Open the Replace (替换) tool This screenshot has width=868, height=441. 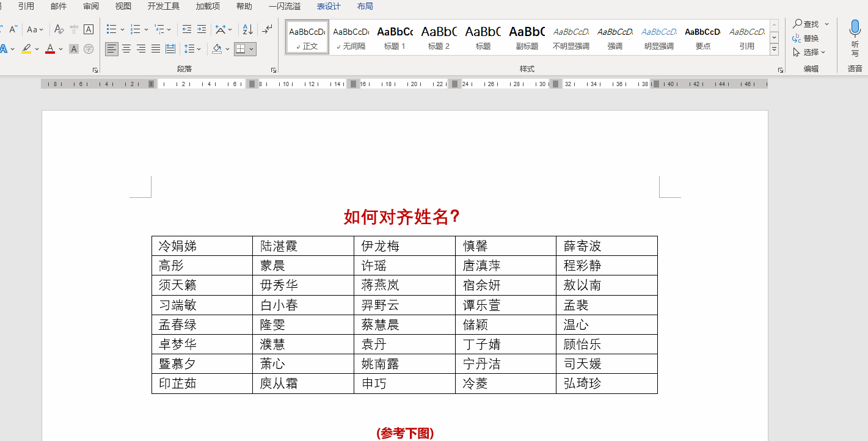pos(806,38)
